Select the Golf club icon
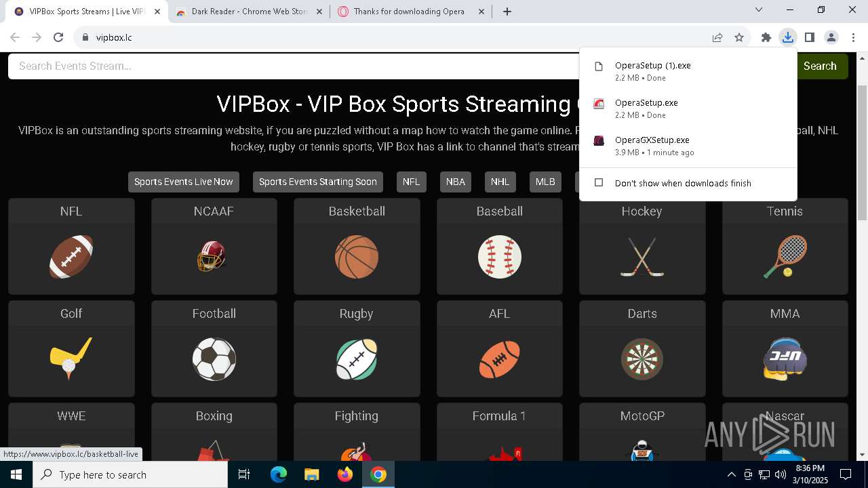Screen dimensions: 868x488 [71, 359]
